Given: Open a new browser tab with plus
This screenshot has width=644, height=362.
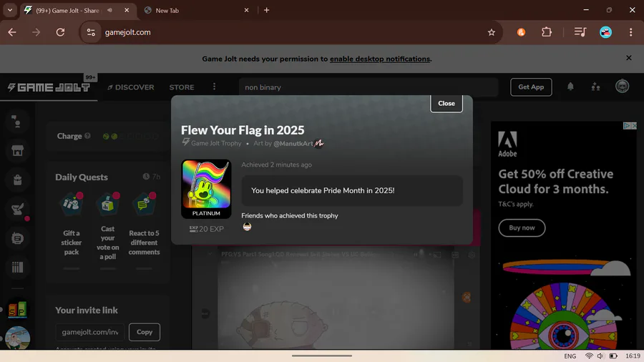Looking at the screenshot, I should (267, 10).
